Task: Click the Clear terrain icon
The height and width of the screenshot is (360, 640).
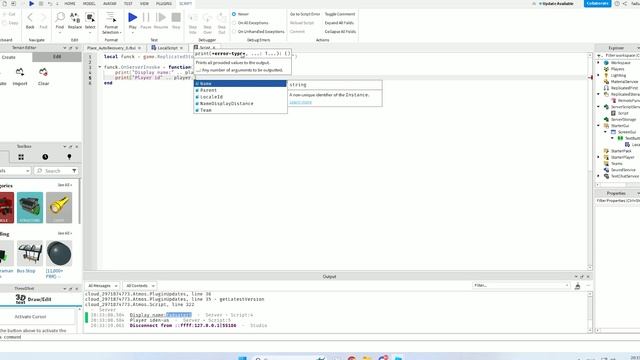Action: point(43,72)
